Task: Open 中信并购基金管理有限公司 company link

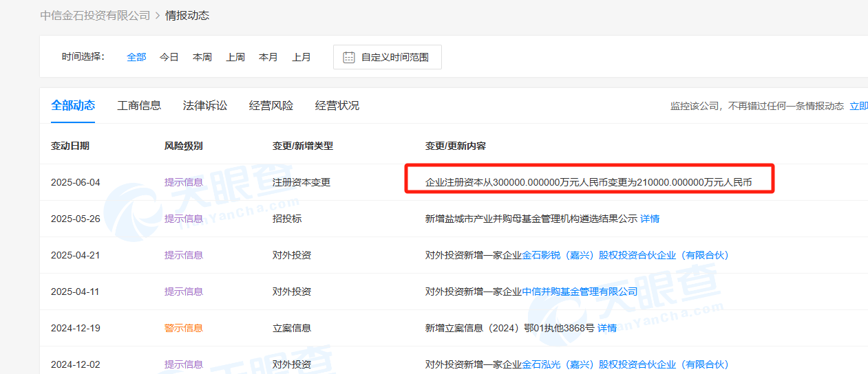Action: pos(580,291)
